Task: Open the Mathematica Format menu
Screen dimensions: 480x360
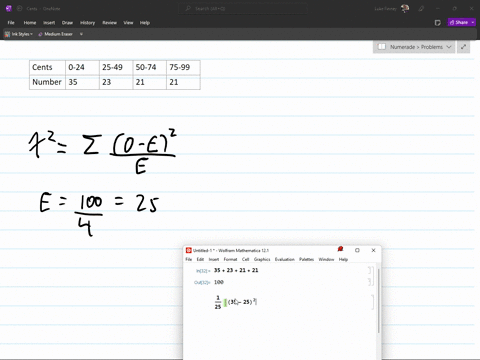Action: (230, 259)
